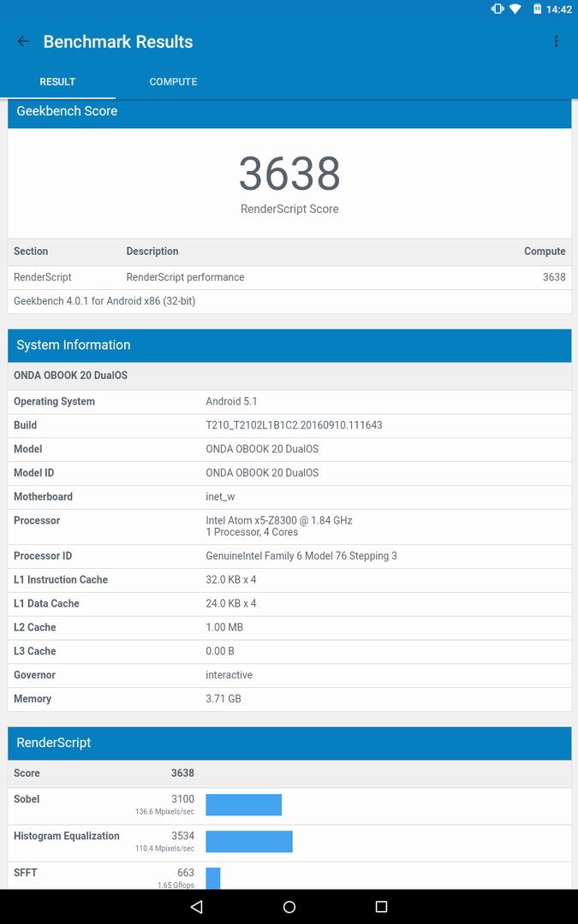Tap the battery status icon
578x924 pixels.
tap(537, 9)
